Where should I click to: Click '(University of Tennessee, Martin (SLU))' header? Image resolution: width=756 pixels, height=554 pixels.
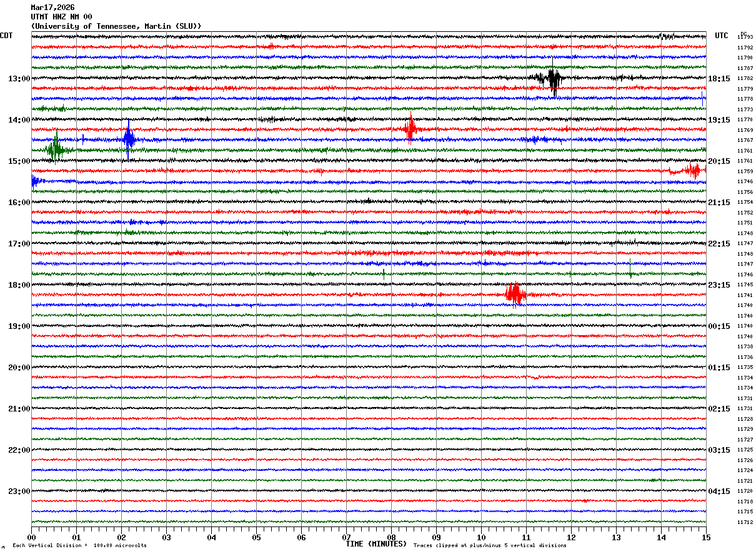(x=116, y=26)
